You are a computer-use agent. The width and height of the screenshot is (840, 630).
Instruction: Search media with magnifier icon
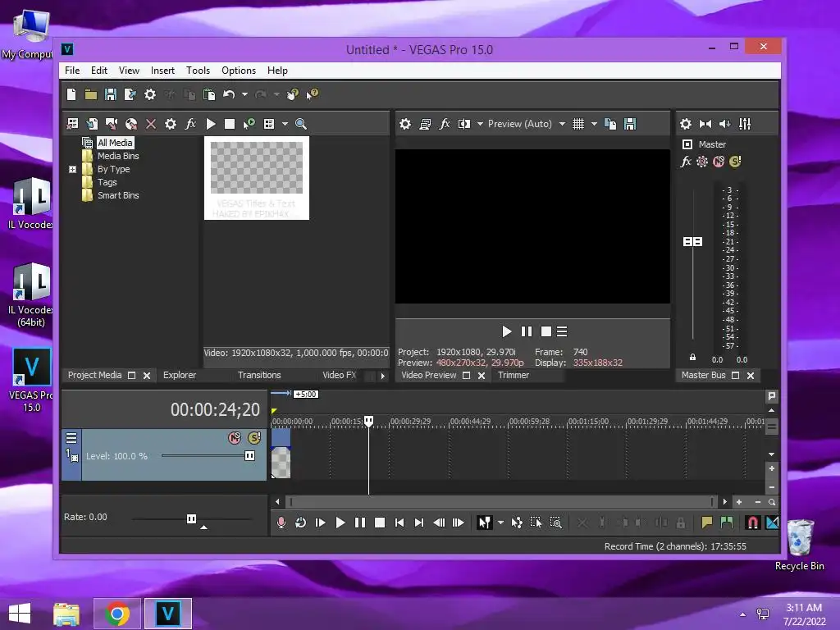(301, 125)
